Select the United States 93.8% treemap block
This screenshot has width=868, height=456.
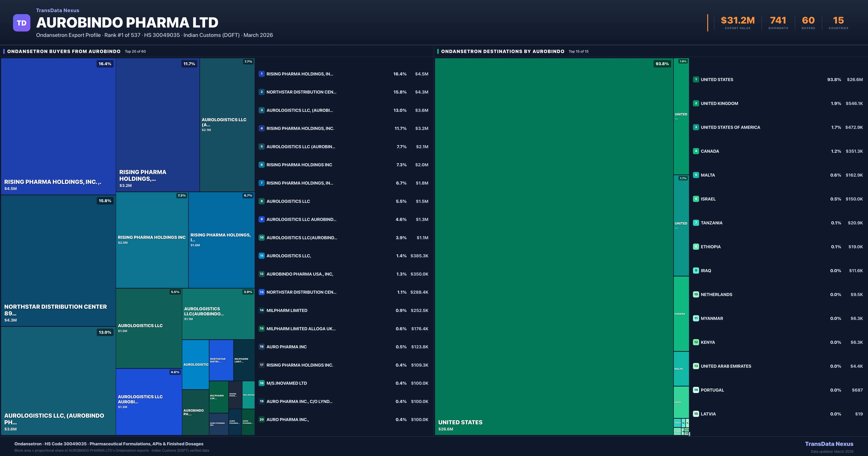tap(554, 246)
